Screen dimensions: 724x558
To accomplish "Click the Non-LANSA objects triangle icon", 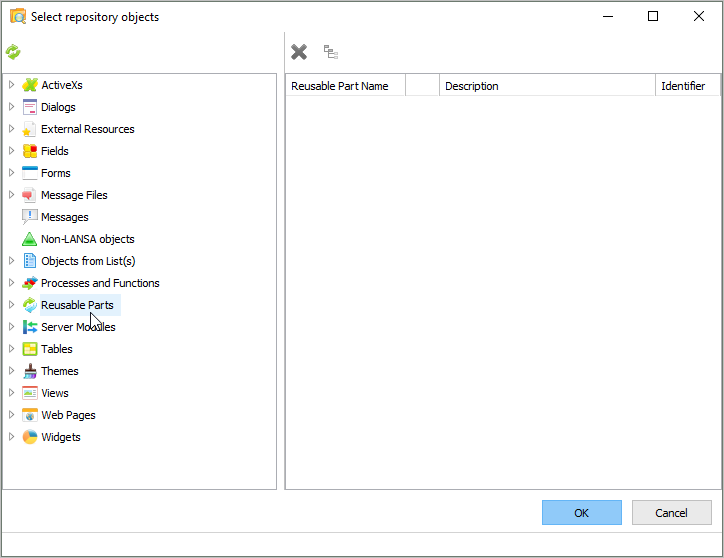I will pos(30,239).
